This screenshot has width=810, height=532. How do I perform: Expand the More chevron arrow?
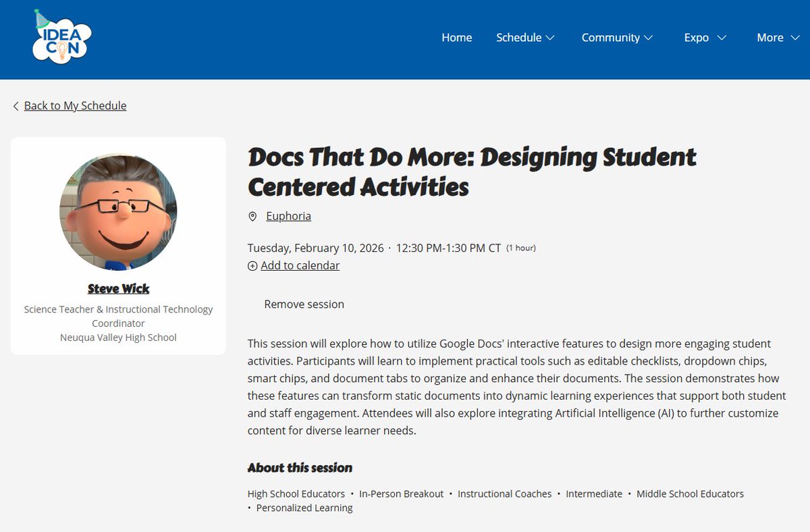click(x=794, y=38)
